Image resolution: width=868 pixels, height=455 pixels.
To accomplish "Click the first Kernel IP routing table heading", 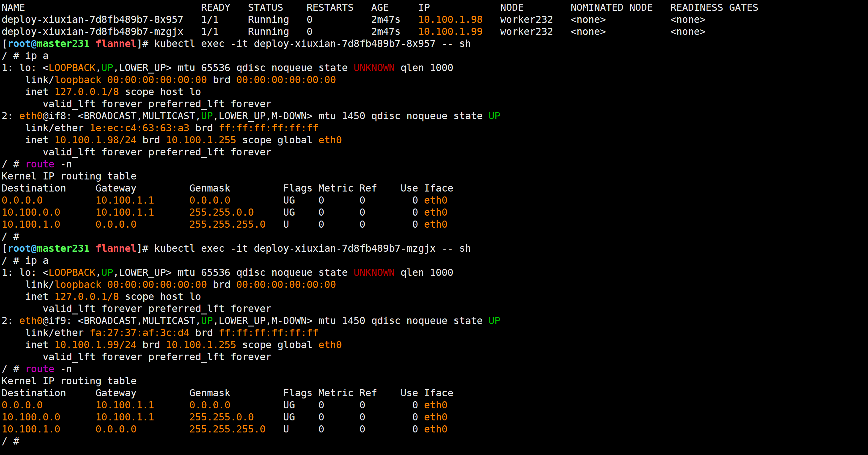I will [69, 176].
